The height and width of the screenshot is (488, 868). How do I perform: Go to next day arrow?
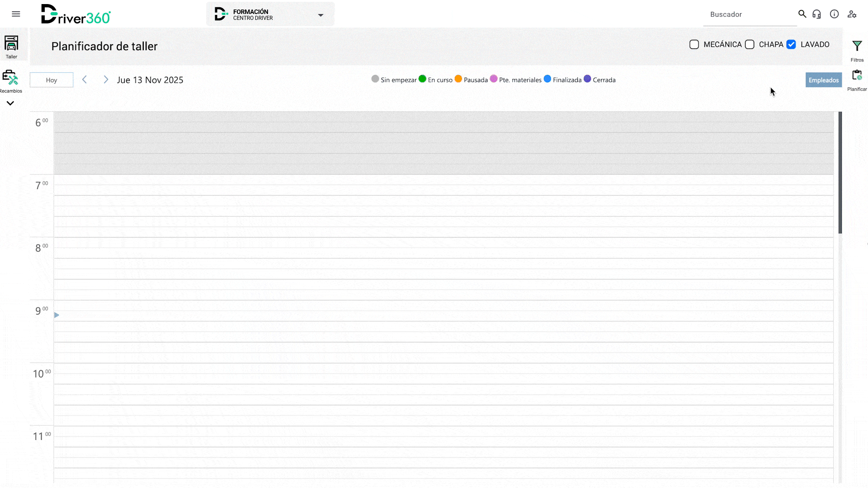click(106, 80)
